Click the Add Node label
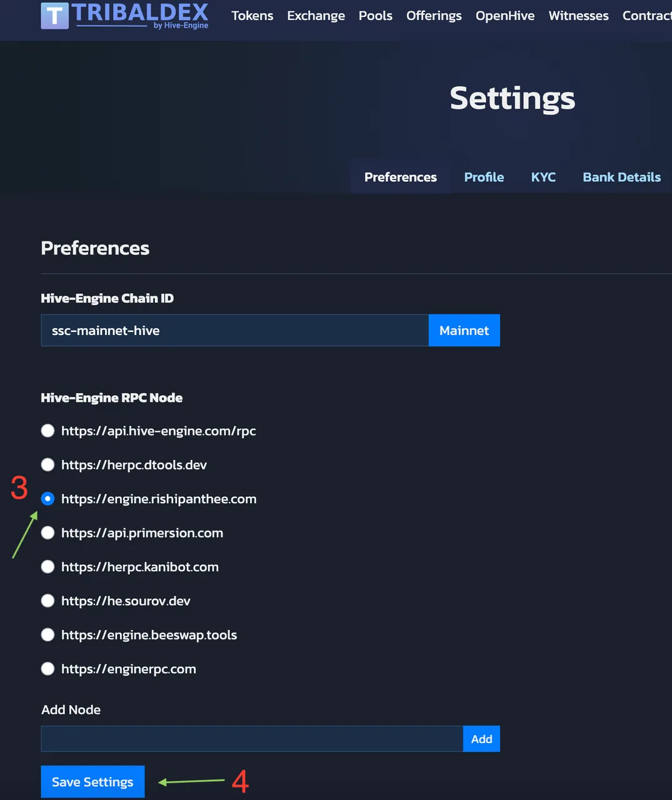 [71, 709]
